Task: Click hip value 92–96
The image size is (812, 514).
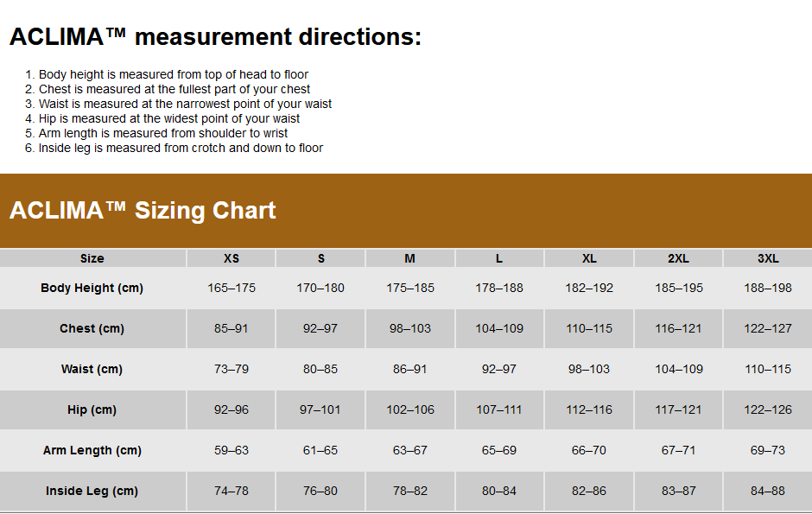Action: [x=232, y=409]
